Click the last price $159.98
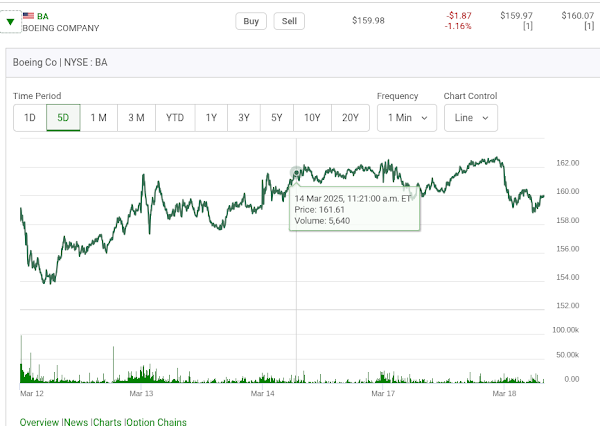 coord(368,21)
